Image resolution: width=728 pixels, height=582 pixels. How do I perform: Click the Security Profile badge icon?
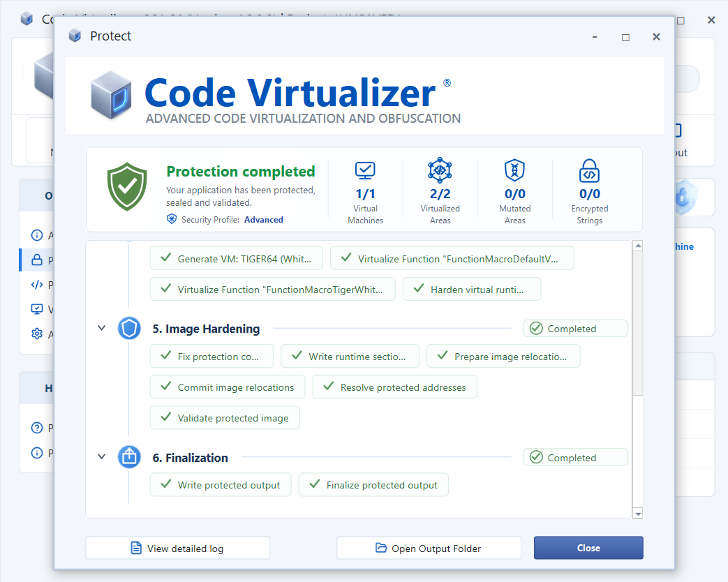(172, 219)
